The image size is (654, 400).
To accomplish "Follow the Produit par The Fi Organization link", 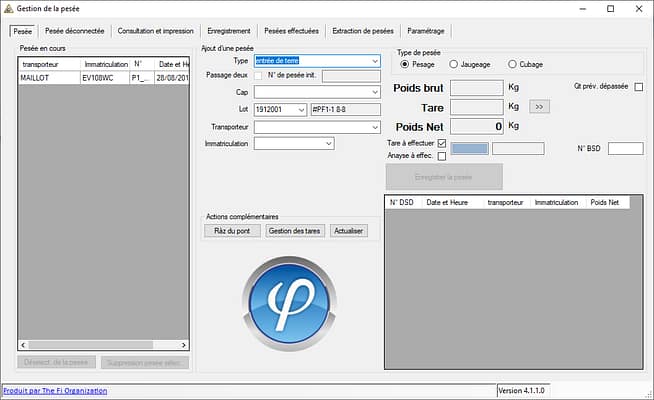I will [x=54, y=390].
